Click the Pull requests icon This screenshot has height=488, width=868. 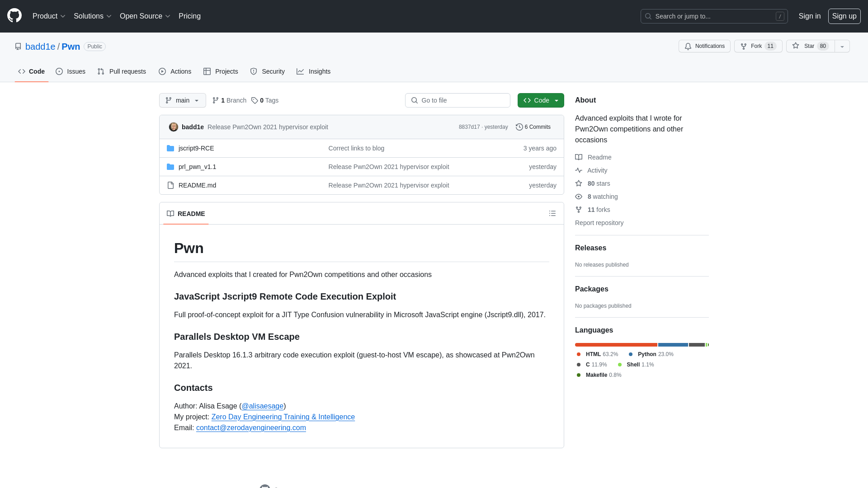(101, 71)
